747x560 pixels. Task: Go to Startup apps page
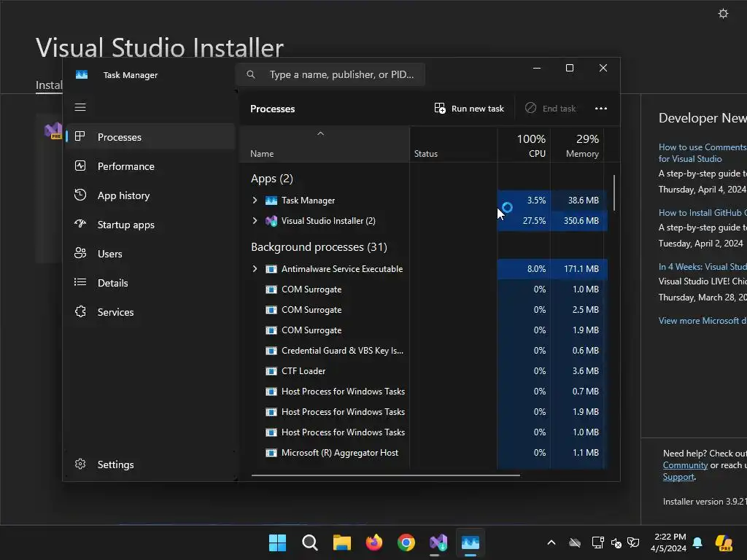(150, 225)
